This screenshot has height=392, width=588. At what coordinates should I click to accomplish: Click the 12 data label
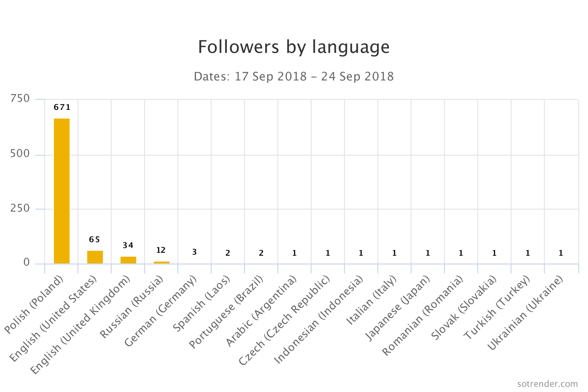click(161, 250)
